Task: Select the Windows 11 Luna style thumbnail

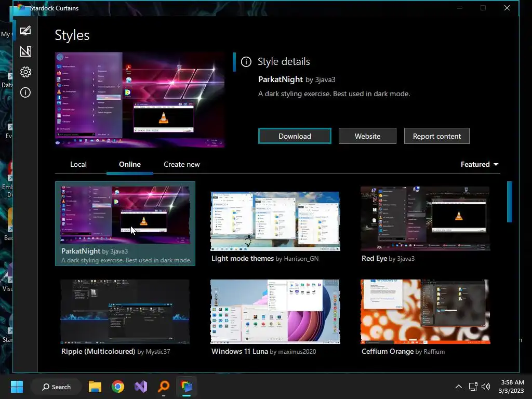Action: (275, 312)
